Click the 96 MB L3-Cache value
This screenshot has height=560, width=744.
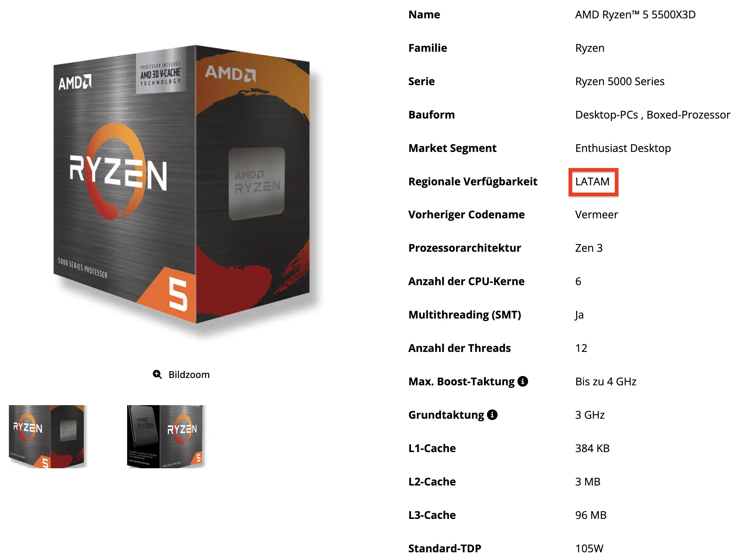point(591,515)
